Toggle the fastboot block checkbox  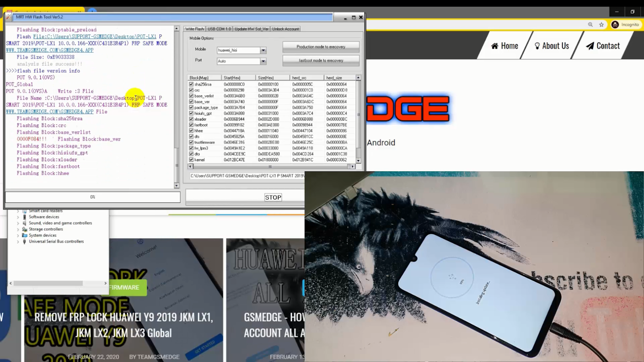point(191,125)
